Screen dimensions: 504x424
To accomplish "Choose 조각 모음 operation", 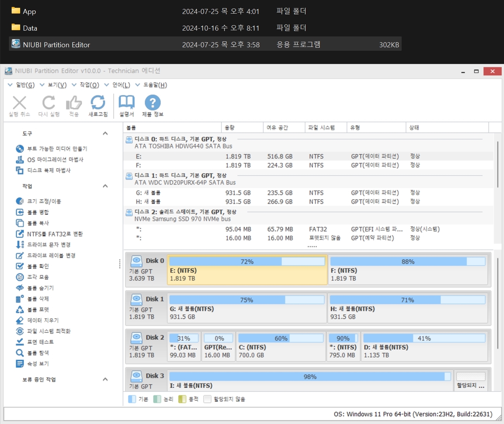I will pyautogui.click(x=32, y=277).
